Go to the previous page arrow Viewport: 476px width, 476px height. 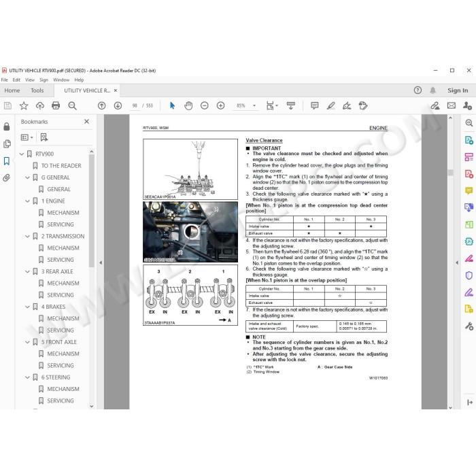point(102,105)
